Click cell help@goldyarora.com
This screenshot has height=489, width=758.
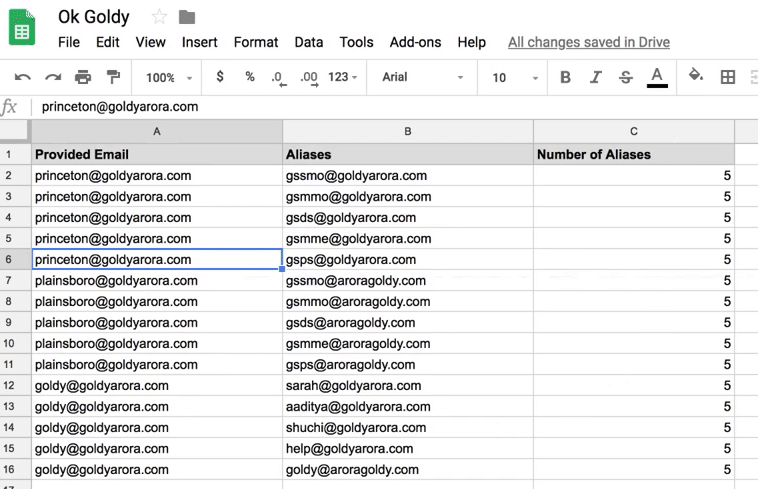point(408,449)
